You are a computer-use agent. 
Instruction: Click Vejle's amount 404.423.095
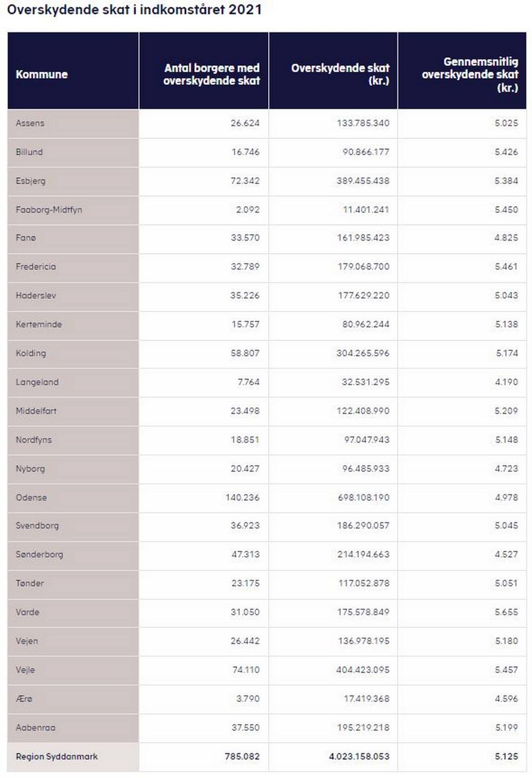[x=363, y=670]
